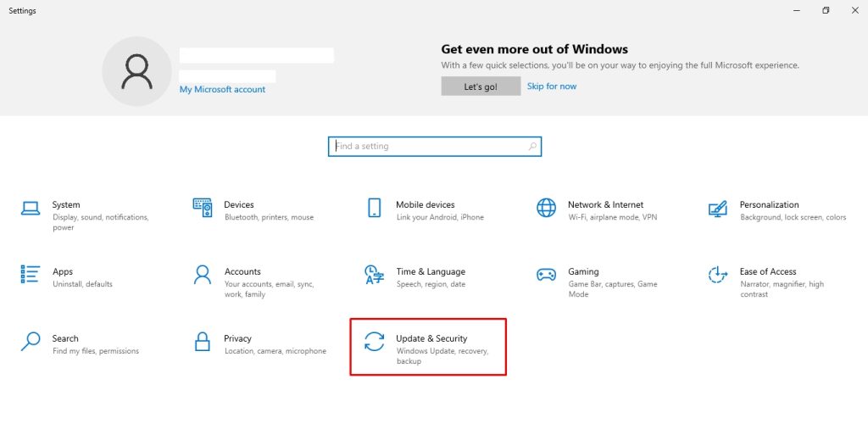Select the Accounts person icon
Screen dimensions: 868x446
click(203, 274)
